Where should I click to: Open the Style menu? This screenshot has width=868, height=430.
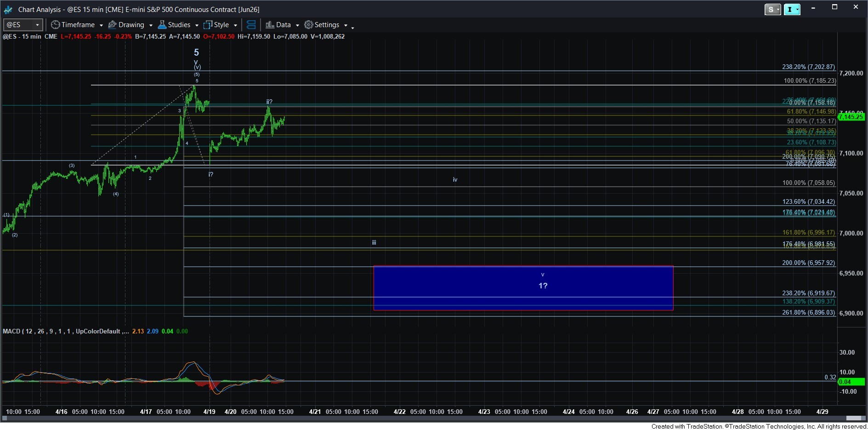pos(221,25)
